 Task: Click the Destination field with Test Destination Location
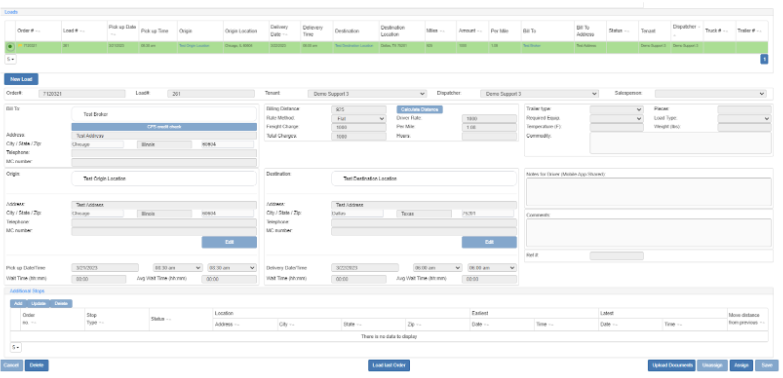coord(424,178)
